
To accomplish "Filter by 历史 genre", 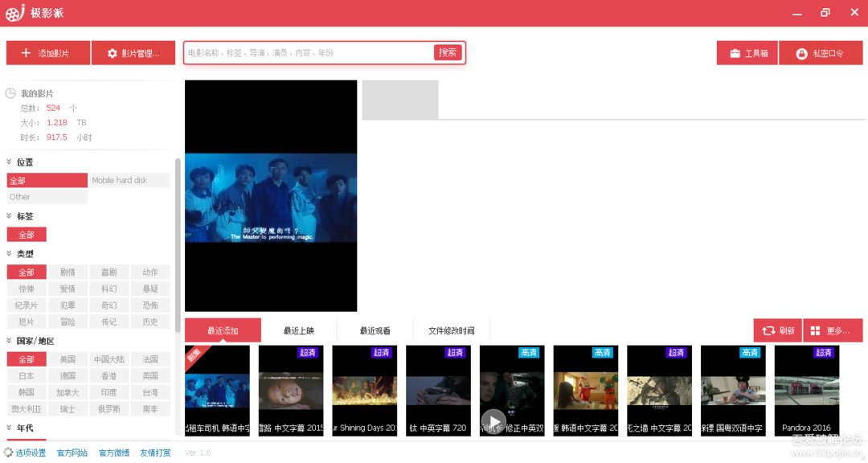I will [150, 322].
